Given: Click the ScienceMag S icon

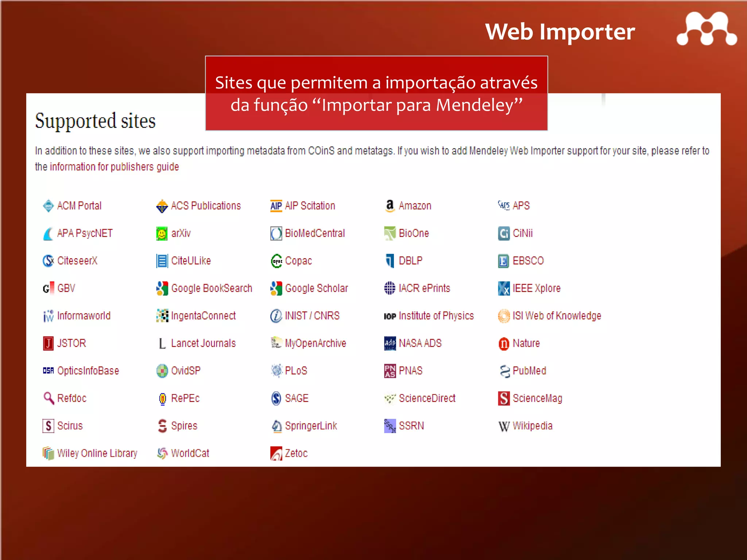Looking at the screenshot, I should point(504,398).
